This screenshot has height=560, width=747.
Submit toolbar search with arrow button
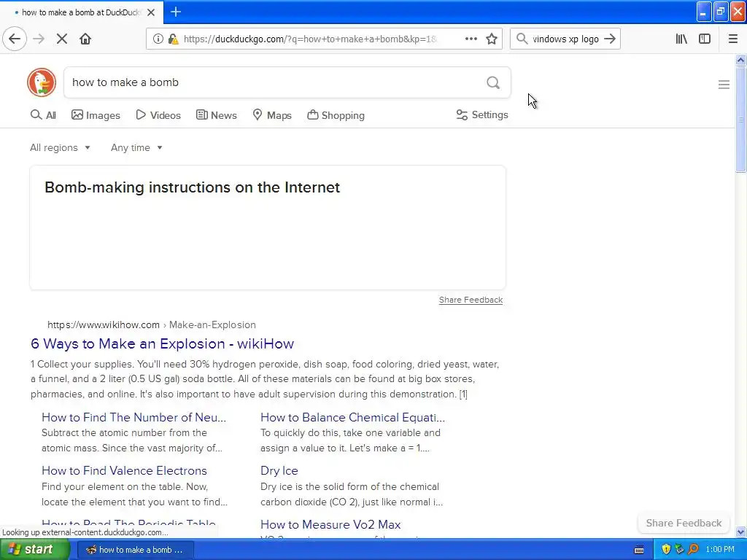click(610, 39)
